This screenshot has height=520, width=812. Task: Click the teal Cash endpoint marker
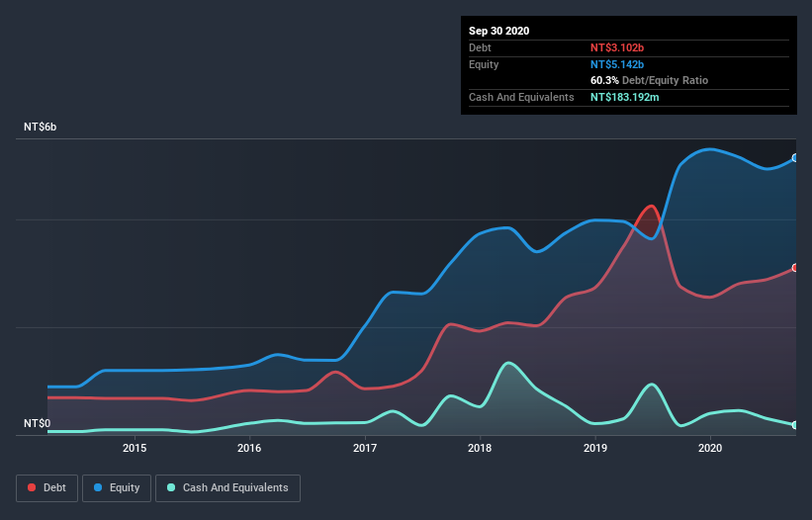(795, 425)
